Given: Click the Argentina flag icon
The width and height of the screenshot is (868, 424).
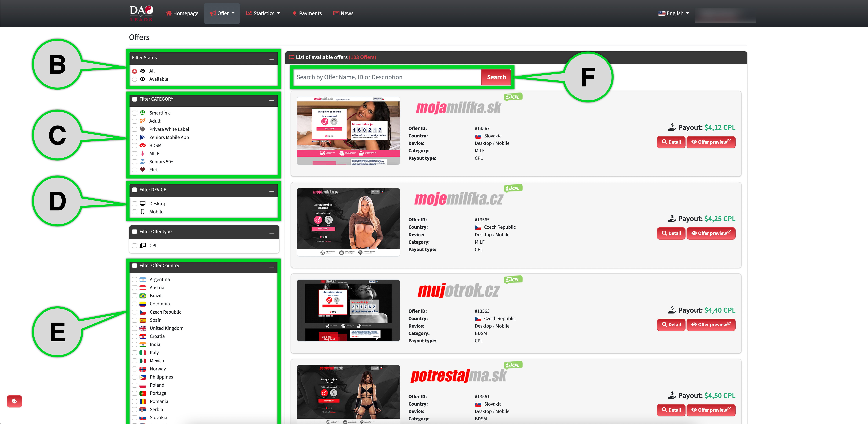Looking at the screenshot, I should 143,279.
